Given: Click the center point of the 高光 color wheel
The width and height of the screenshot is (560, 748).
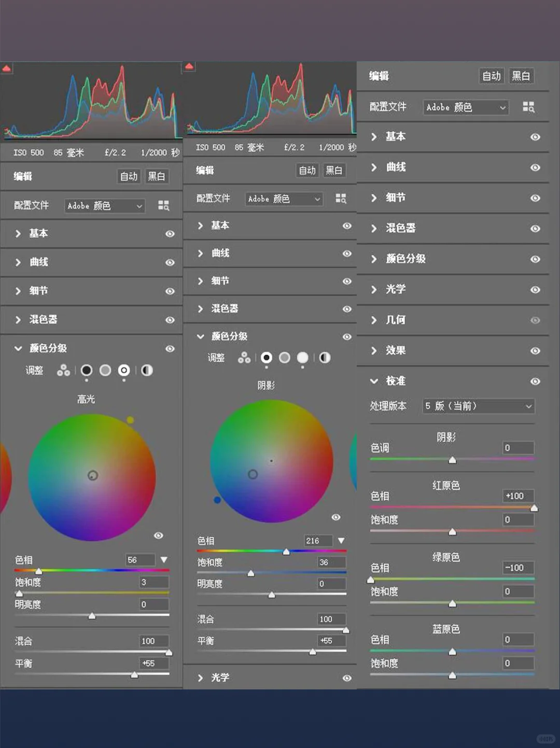Looking at the screenshot, I should pos(93,475).
